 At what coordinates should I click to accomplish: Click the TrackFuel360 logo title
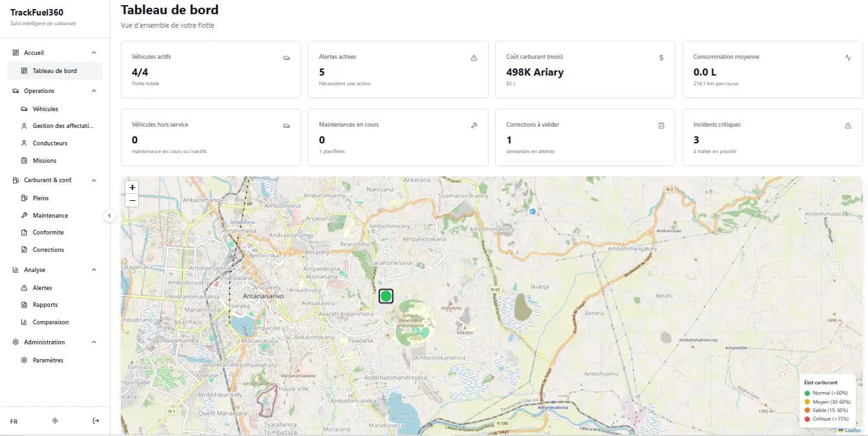pos(37,12)
